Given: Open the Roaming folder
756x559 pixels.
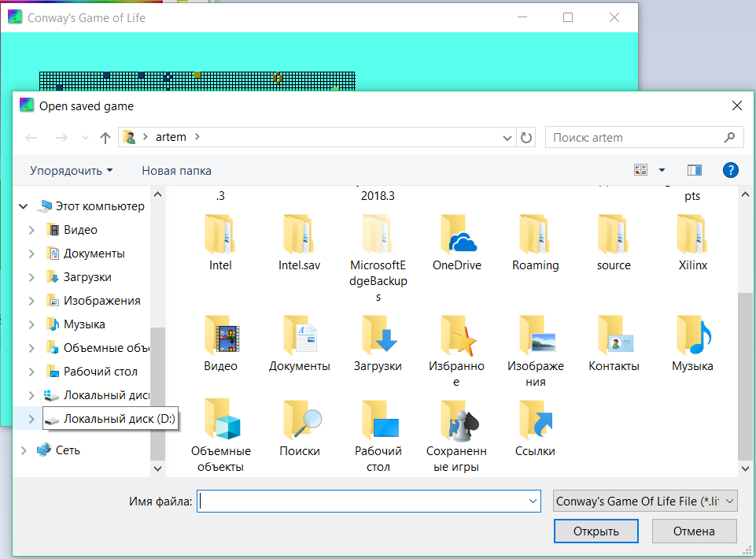Looking at the screenshot, I should [535, 242].
